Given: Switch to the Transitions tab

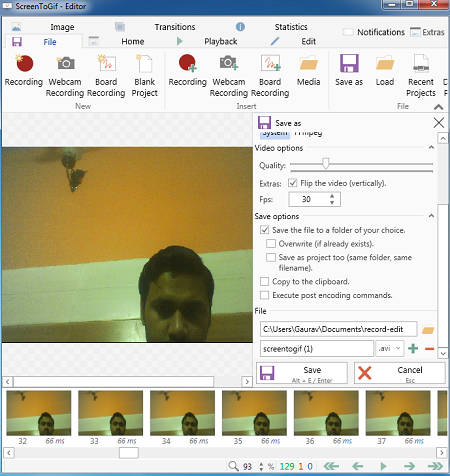Looking at the screenshot, I should tap(175, 27).
